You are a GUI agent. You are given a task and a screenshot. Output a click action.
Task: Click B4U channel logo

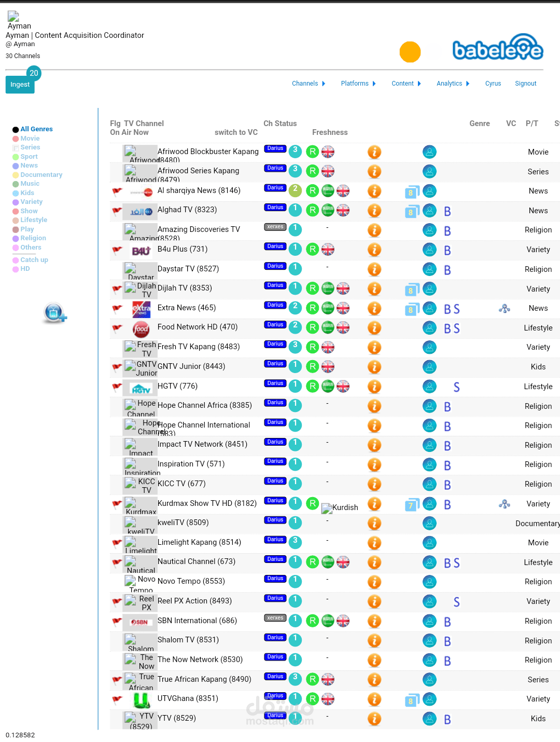[x=141, y=251]
